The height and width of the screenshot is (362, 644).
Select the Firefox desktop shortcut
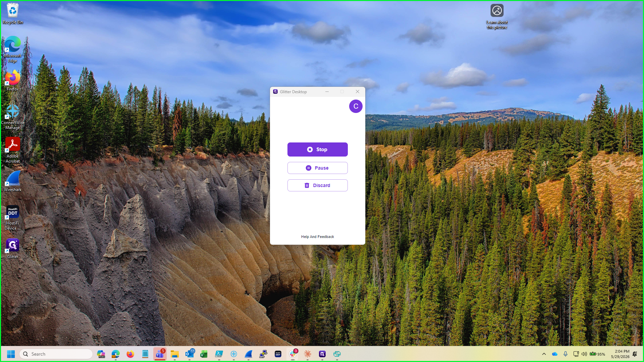[x=13, y=80]
